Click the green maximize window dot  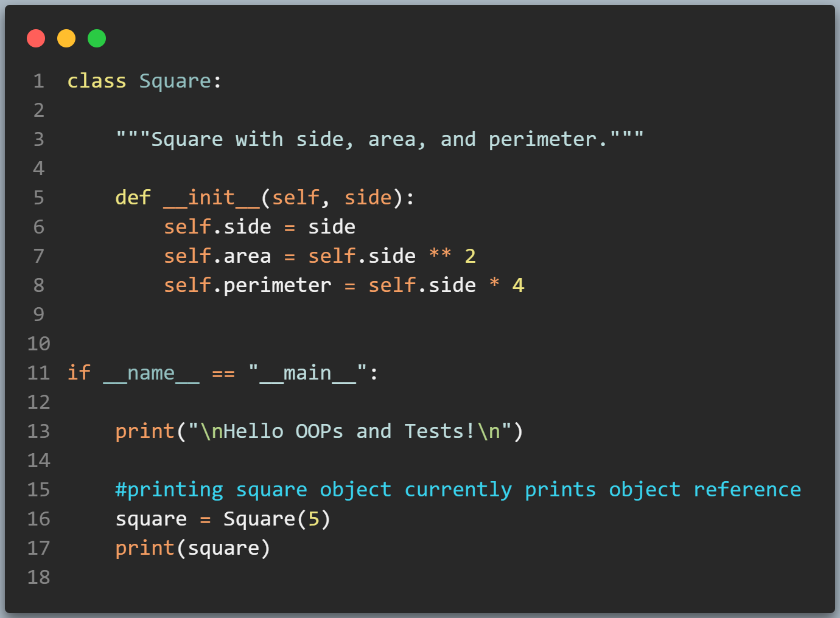tap(97, 38)
